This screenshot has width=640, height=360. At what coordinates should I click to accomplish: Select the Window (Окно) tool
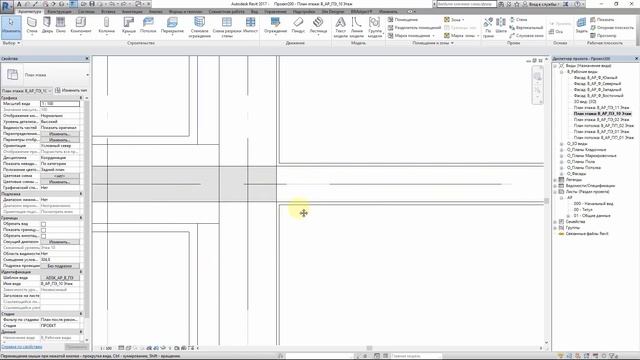[x=61, y=26]
